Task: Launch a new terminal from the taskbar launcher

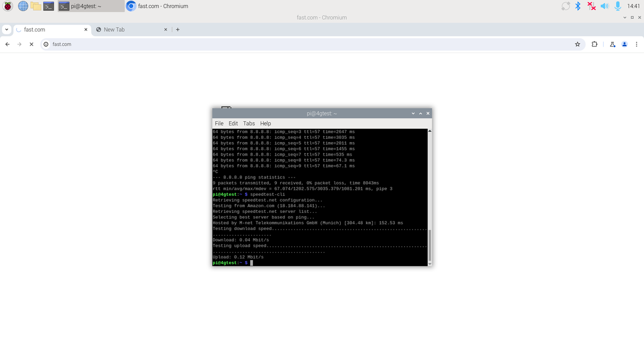Action: coord(49,6)
